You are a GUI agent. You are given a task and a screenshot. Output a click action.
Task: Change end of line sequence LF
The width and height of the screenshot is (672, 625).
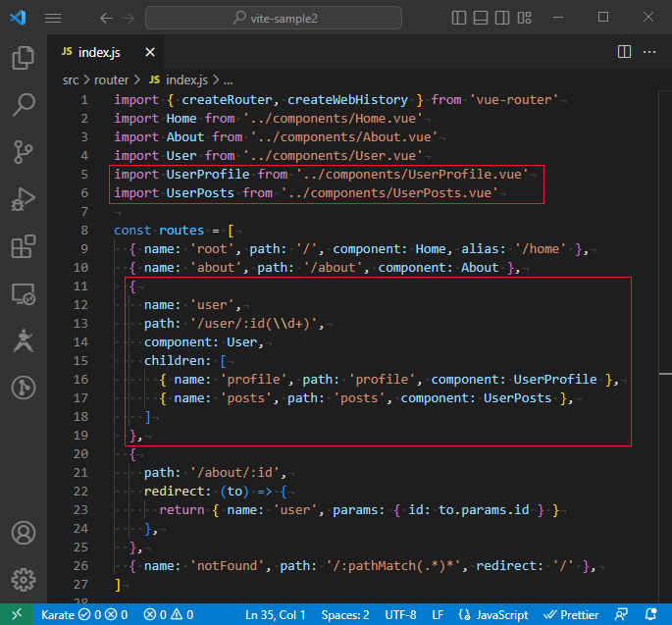pyautogui.click(x=438, y=615)
